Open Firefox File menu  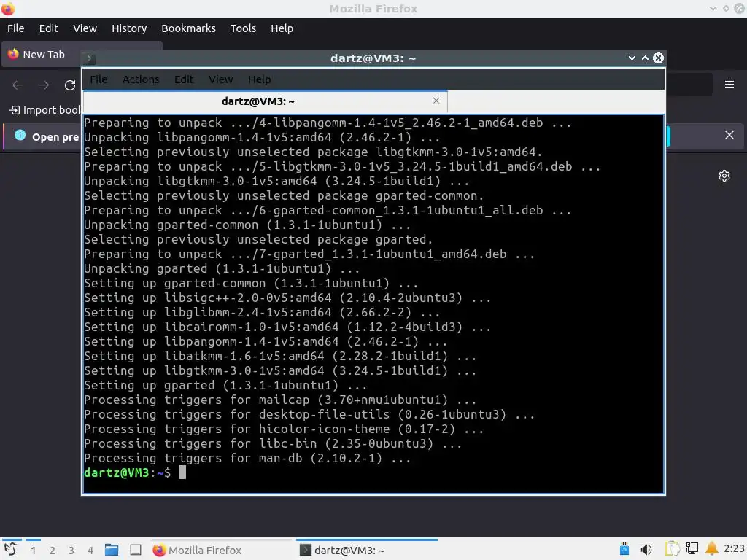(x=16, y=28)
